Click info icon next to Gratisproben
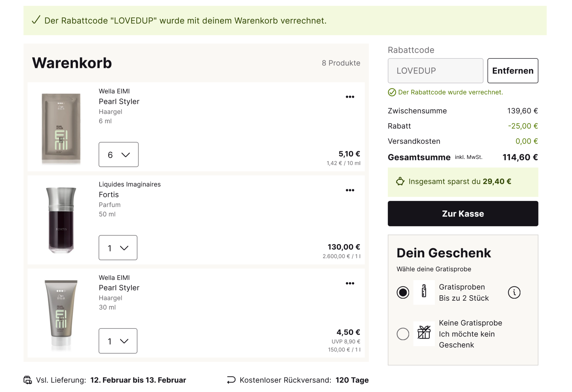Screen dimensions: 572x392 point(514,293)
